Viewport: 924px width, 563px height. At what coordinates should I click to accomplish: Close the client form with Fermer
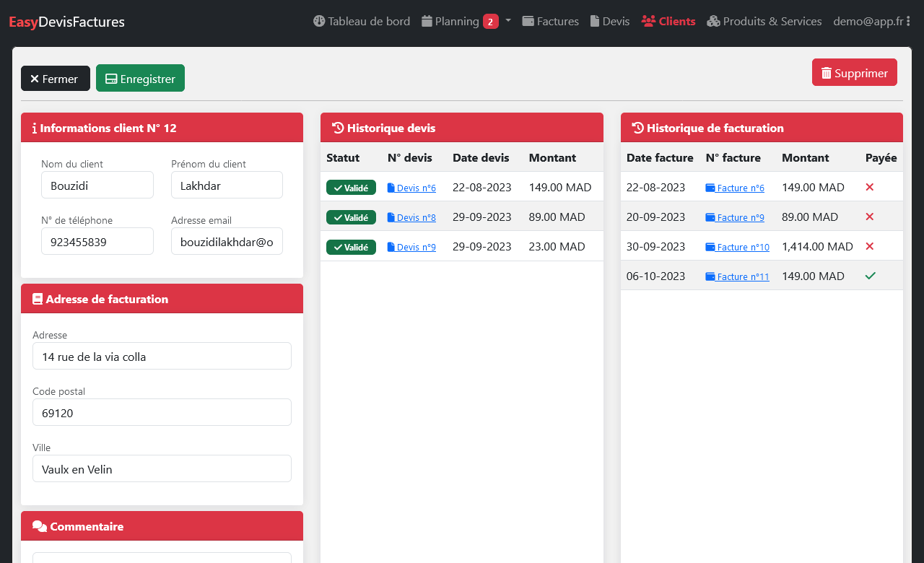click(x=55, y=79)
